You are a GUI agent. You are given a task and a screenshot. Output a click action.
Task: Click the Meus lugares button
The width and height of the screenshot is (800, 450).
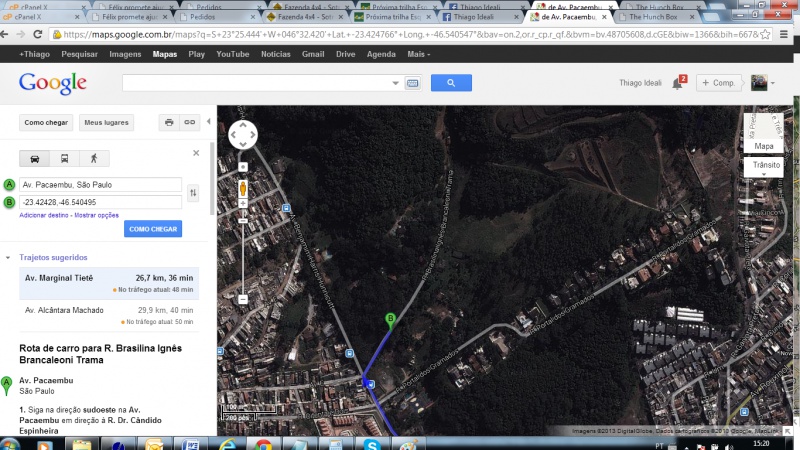click(x=106, y=122)
